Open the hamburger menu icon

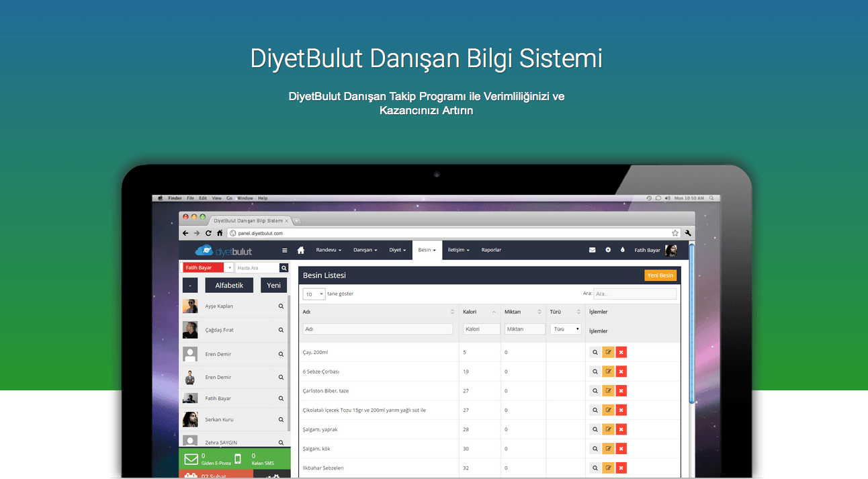(x=284, y=249)
